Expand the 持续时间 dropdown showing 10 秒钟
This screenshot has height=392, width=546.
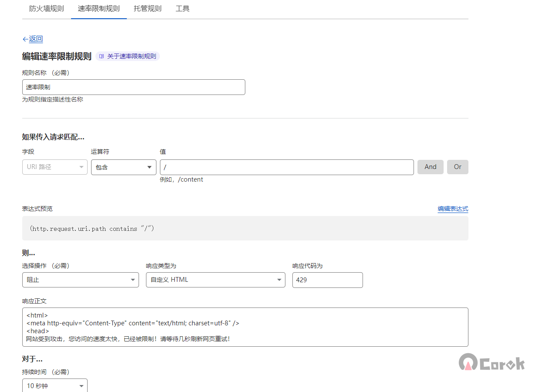click(55, 385)
